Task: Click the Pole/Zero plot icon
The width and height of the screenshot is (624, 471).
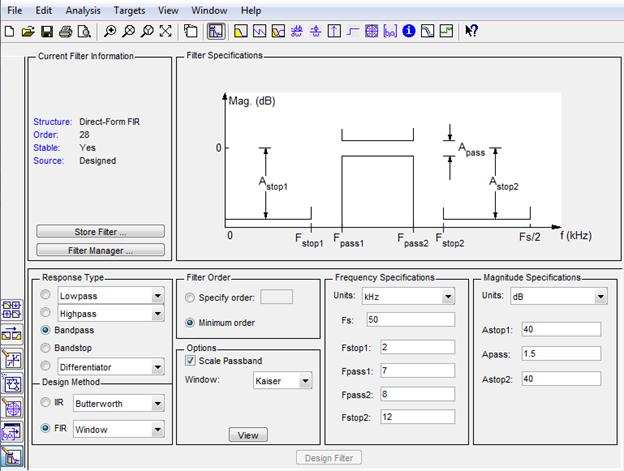Action: (371, 31)
